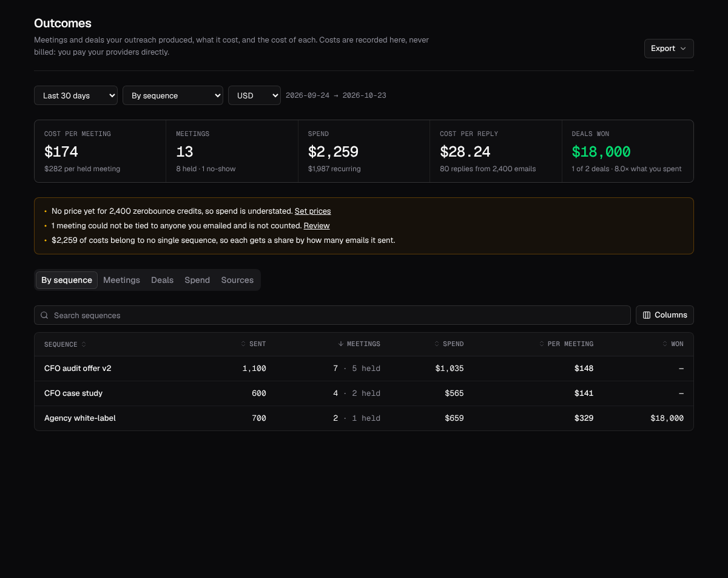Click the columns icon in Columns button
The width and height of the screenshot is (728, 578).
(x=647, y=315)
